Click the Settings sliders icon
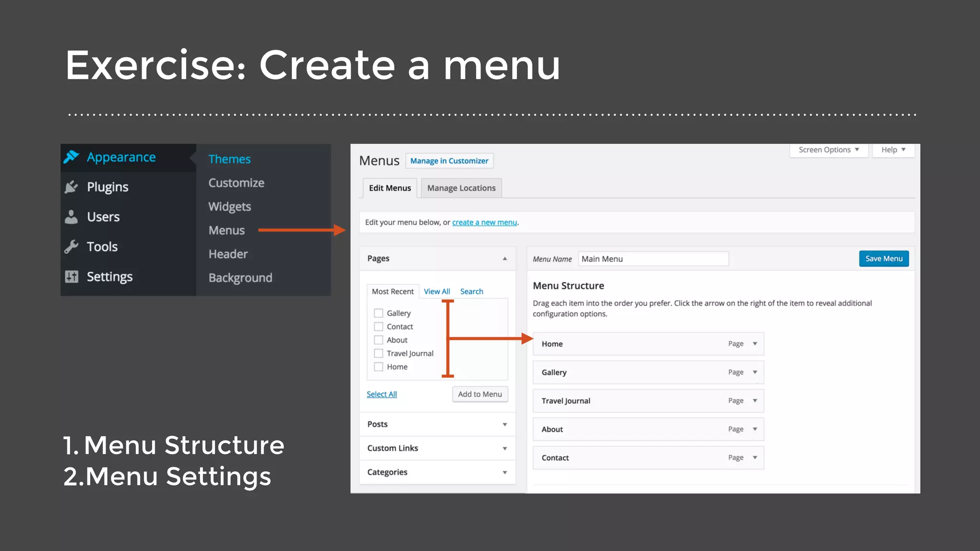 tap(71, 276)
